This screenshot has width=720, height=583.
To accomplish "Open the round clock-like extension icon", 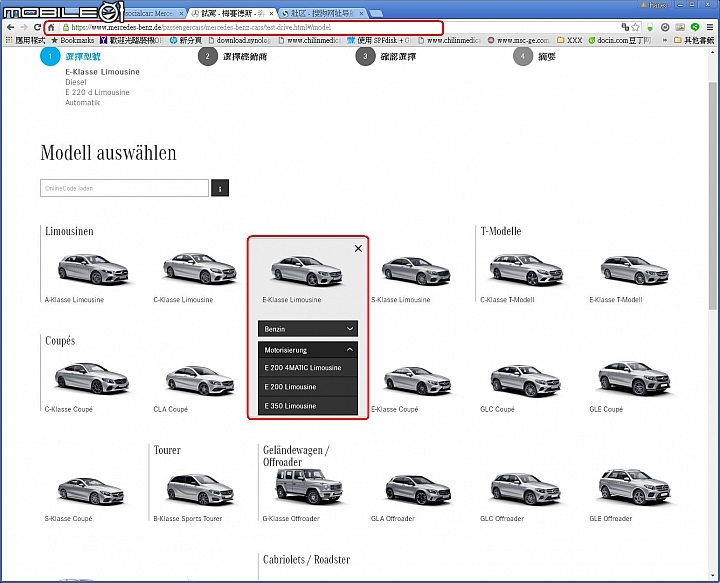I will point(665,28).
